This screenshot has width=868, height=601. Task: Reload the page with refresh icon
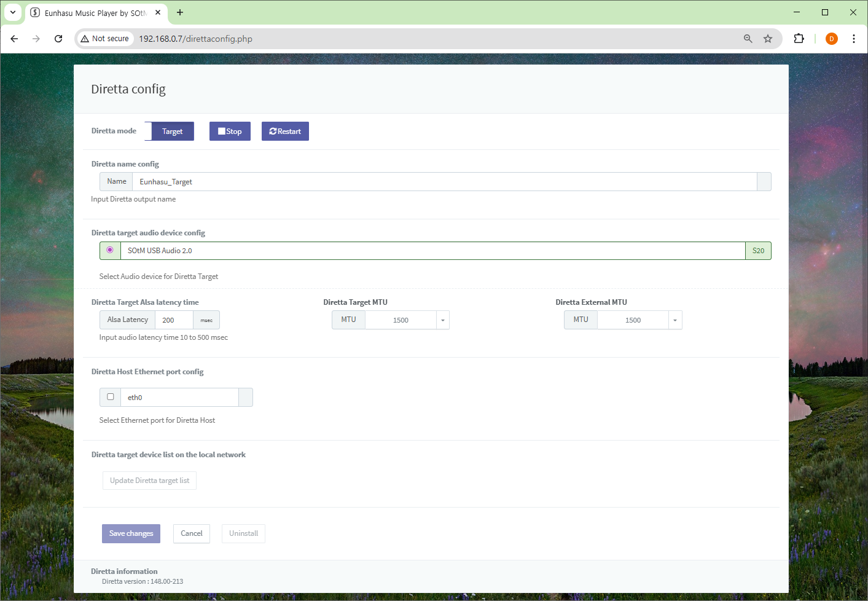coord(58,39)
